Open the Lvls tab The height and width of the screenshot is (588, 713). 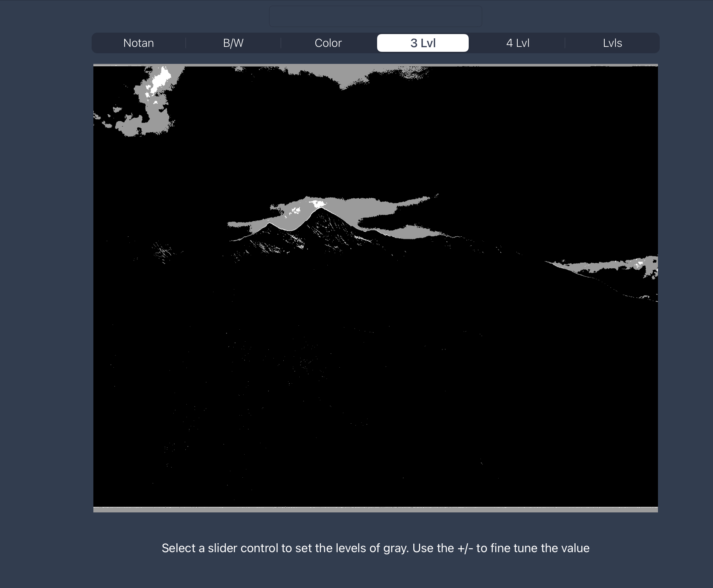coord(613,43)
